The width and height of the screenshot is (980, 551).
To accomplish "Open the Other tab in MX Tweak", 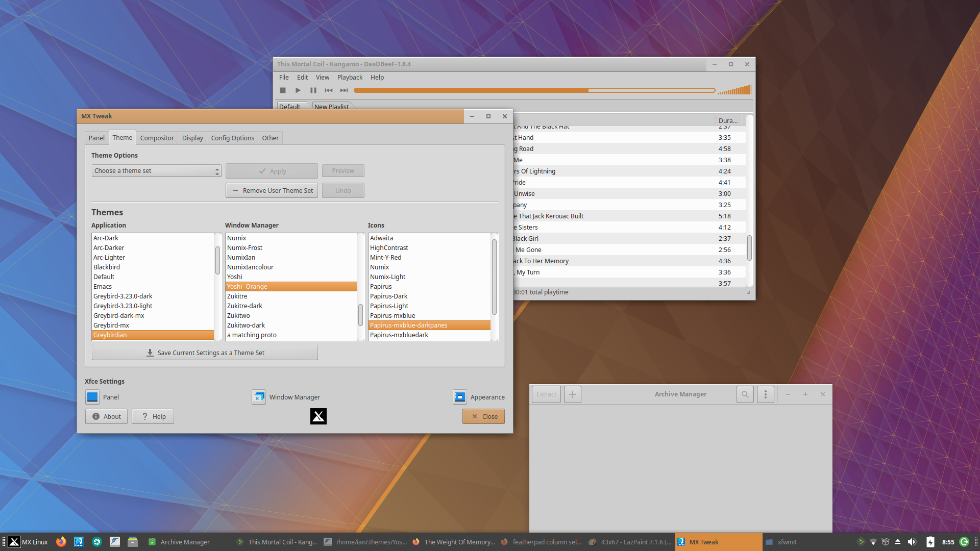I will coord(271,138).
